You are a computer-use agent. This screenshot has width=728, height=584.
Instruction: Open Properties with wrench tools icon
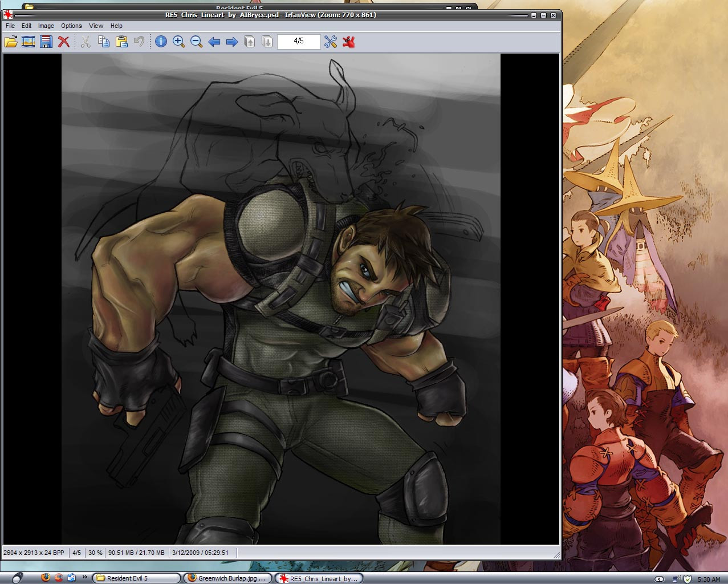pos(331,42)
